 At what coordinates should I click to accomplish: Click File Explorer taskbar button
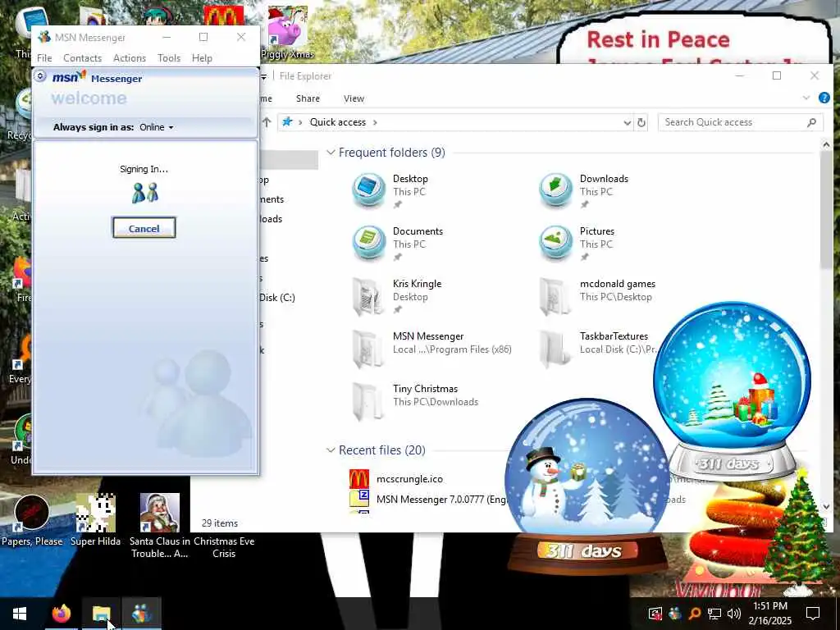click(x=101, y=614)
